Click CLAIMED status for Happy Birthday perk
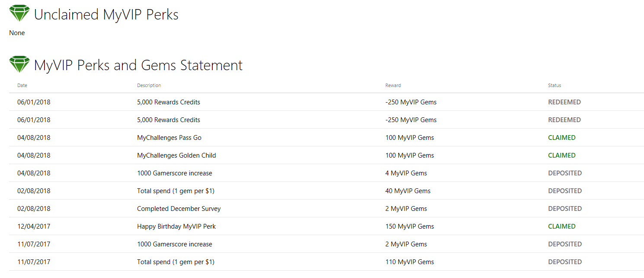Image resolution: width=644 pixels, height=278 pixels. 561,226
